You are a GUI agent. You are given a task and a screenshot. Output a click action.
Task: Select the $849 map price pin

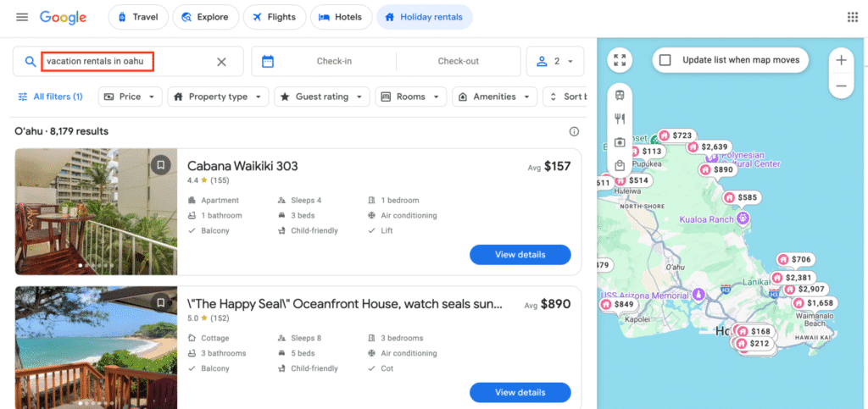(617, 304)
